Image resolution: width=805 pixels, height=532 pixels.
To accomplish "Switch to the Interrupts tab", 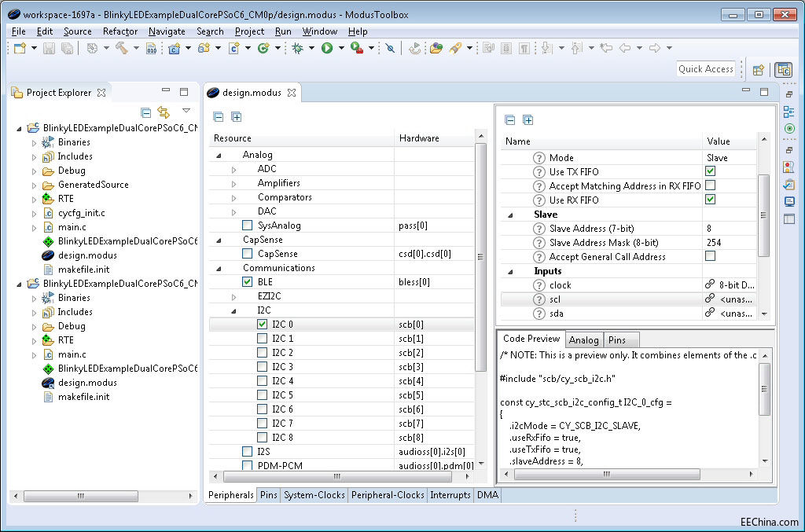I will [x=450, y=495].
